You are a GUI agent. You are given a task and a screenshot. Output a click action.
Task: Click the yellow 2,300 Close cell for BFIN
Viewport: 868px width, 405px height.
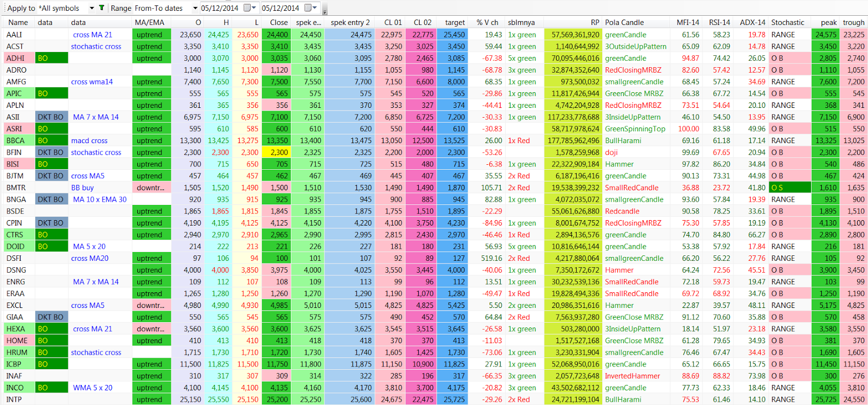click(x=276, y=152)
